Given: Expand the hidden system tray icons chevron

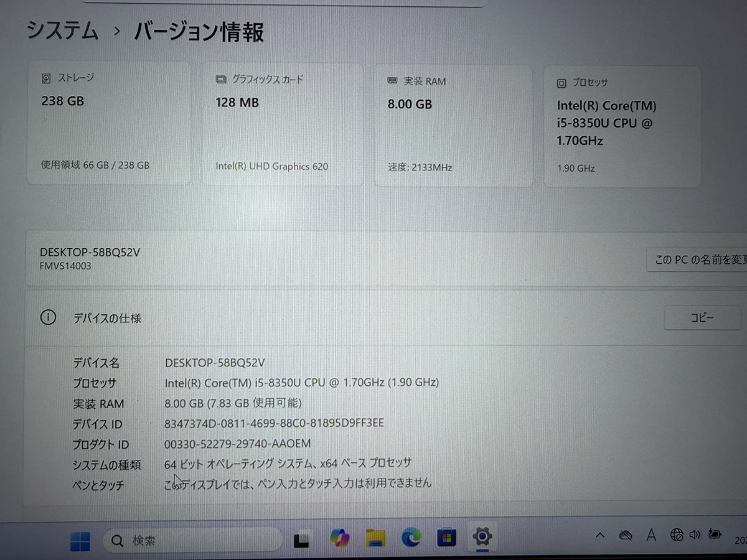Looking at the screenshot, I should coord(600,535).
